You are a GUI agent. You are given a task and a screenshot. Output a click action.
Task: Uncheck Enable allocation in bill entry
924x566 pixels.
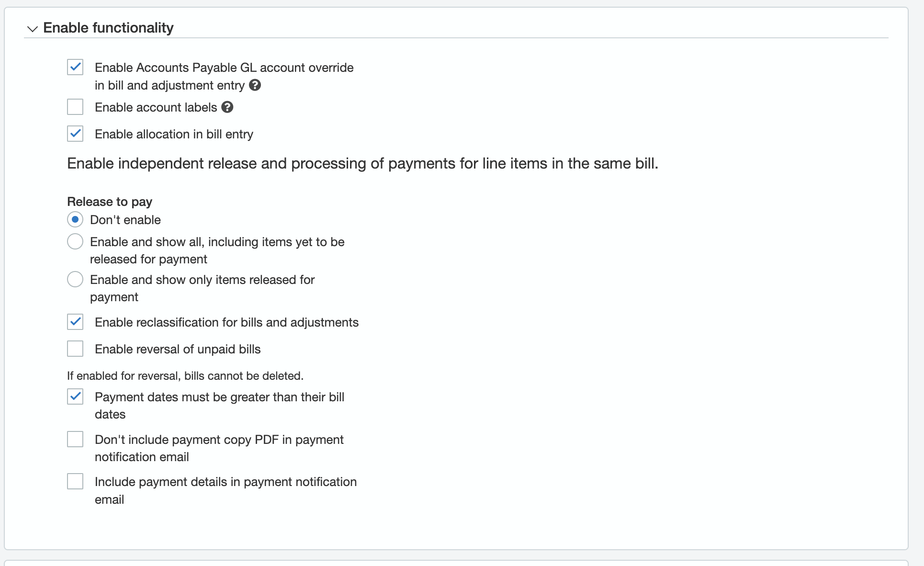pyautogui.click(x=75, y=134)
